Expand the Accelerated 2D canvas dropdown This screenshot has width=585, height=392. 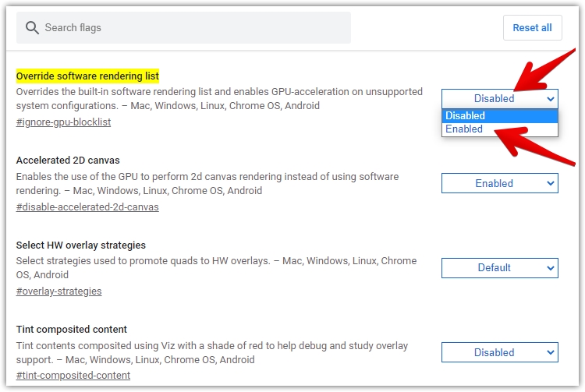[x=499, y=183]
